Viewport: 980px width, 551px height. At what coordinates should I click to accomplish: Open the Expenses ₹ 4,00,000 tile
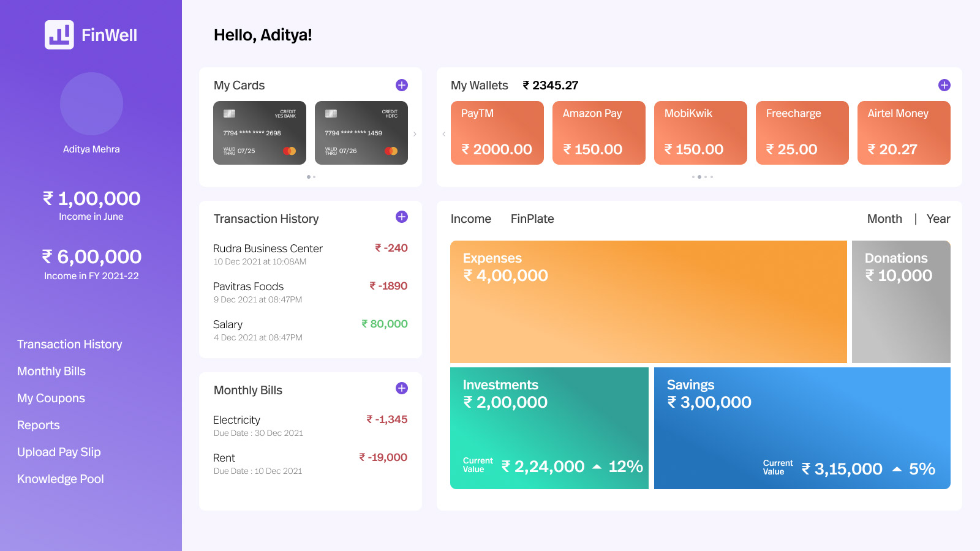tap(649, 302)
